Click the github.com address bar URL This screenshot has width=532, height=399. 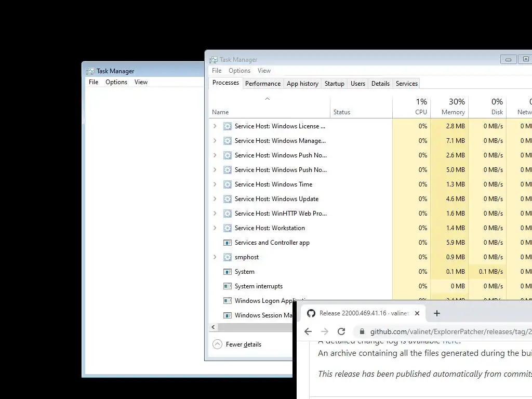point(450,332)
